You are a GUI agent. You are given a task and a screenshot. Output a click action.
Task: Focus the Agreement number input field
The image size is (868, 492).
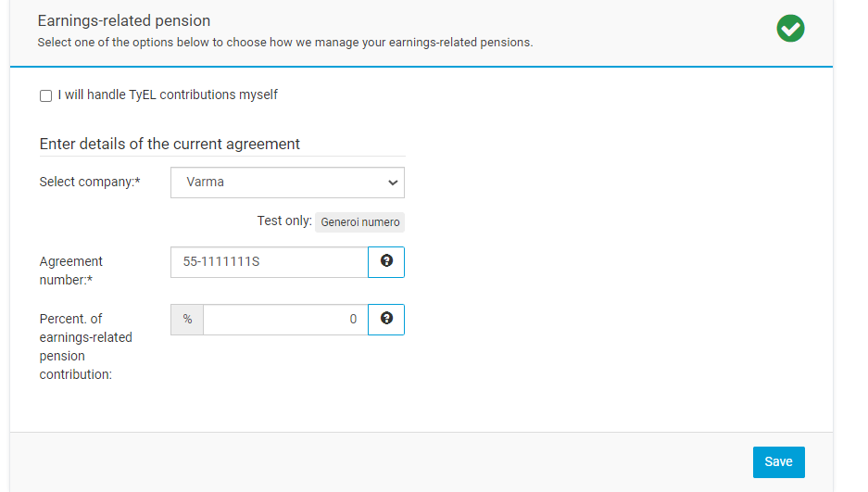(x=269, y=262)
